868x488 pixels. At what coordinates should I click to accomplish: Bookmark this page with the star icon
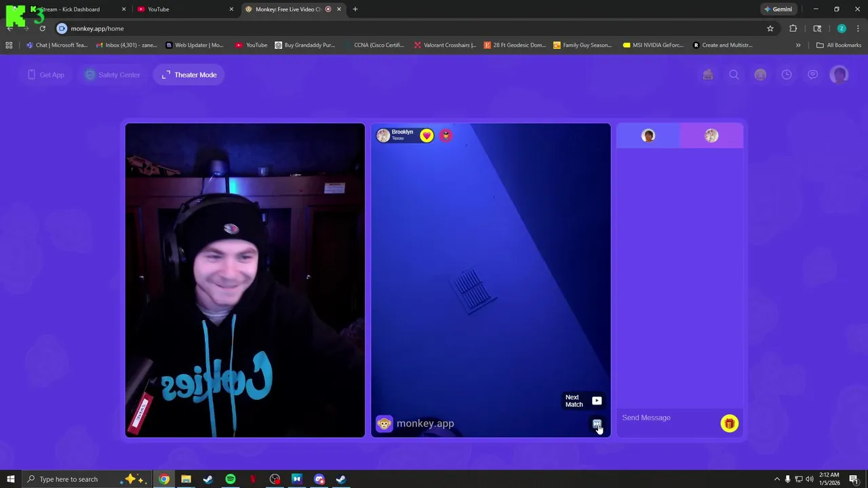pyautogui.click(x=770, y=28)
